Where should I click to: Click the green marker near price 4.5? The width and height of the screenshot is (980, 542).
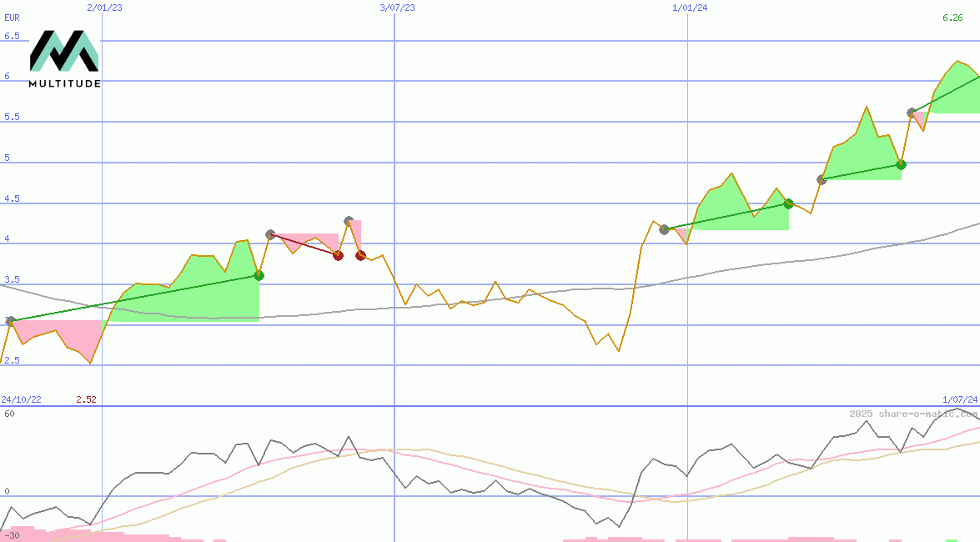point(788,203)
